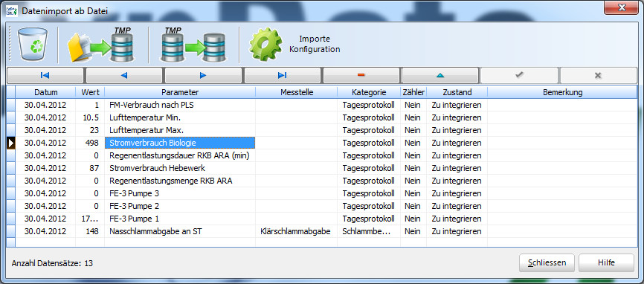The width and height of the screenshot is (644, 284).
Task: Jump to last record navigator button
Action: [x=282, y=75]
